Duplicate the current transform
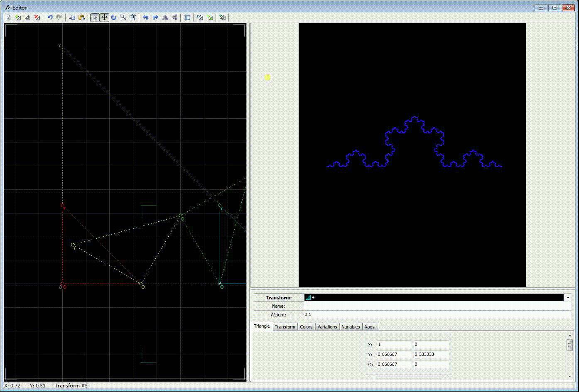The width and height of the screenshot is (579, 392). pyautogui.click(x=27, y=17)
